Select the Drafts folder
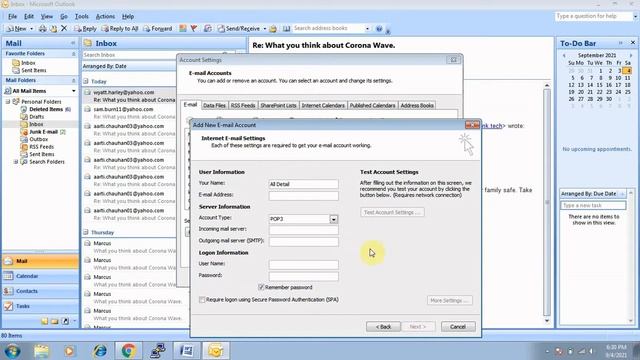The width and height of the screenshot is (640, 360). pos(36,117)
